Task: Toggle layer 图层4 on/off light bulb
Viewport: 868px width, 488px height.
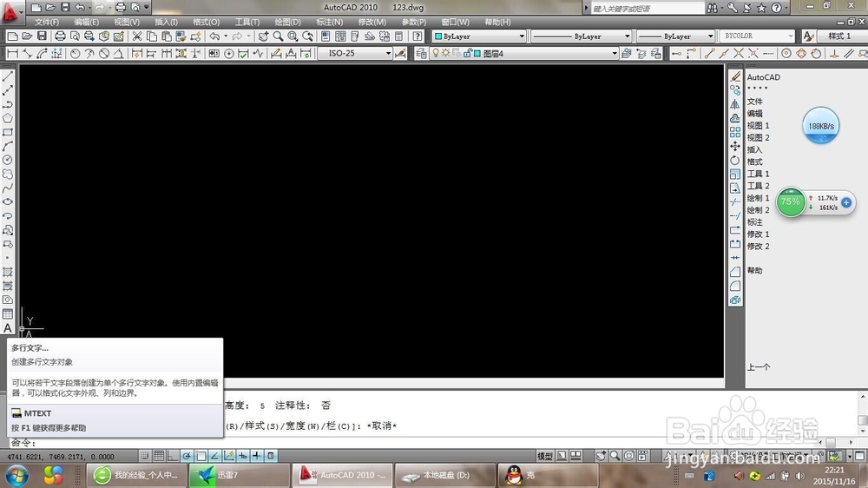Action: point(436,53)
